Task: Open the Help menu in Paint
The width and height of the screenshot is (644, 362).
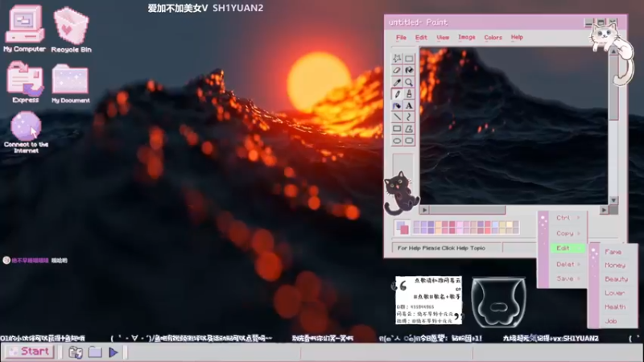Action: (x=517, y=37)
